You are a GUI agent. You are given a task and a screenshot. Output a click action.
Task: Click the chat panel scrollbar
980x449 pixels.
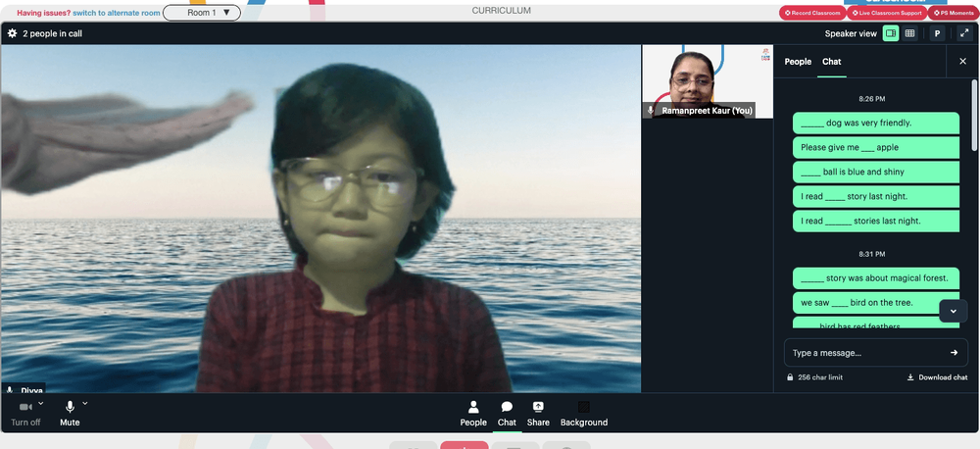974,115
